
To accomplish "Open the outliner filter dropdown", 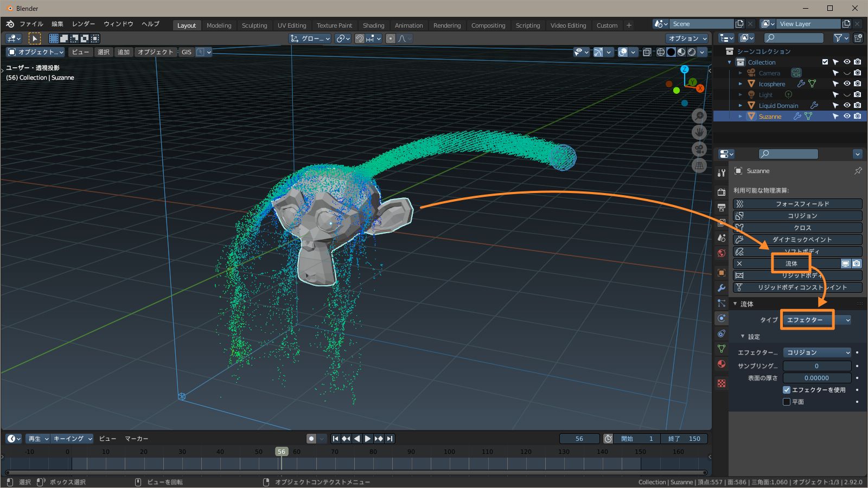I will click(x=841, y=38).
